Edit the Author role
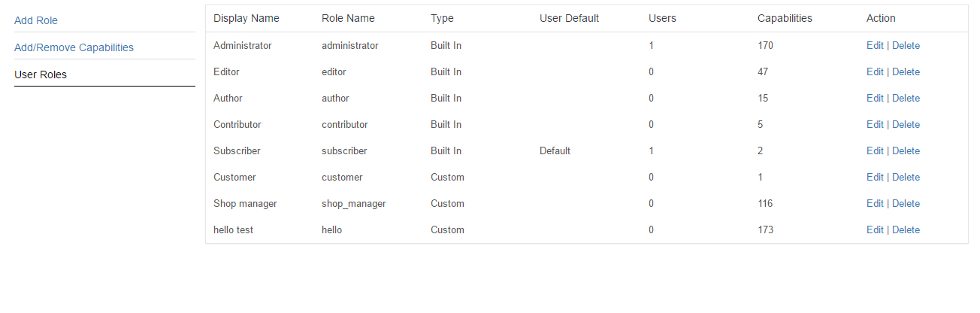 [x=875, y=98]
